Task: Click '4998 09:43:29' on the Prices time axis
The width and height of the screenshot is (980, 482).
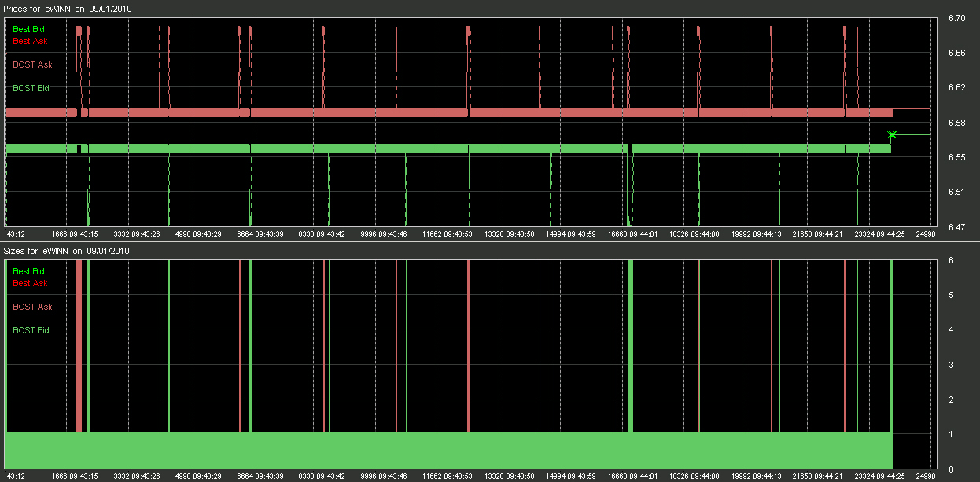Action: coord(199,234)
